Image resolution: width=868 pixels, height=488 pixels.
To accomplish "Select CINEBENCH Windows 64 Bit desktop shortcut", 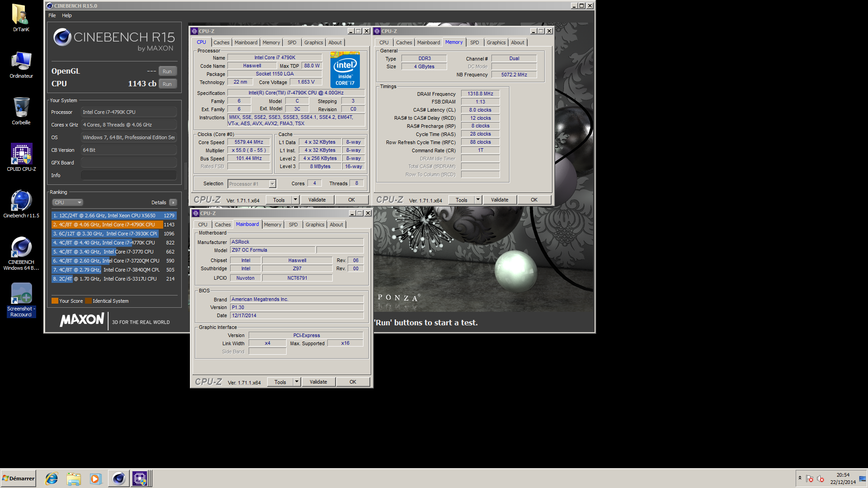I will 21,253.
